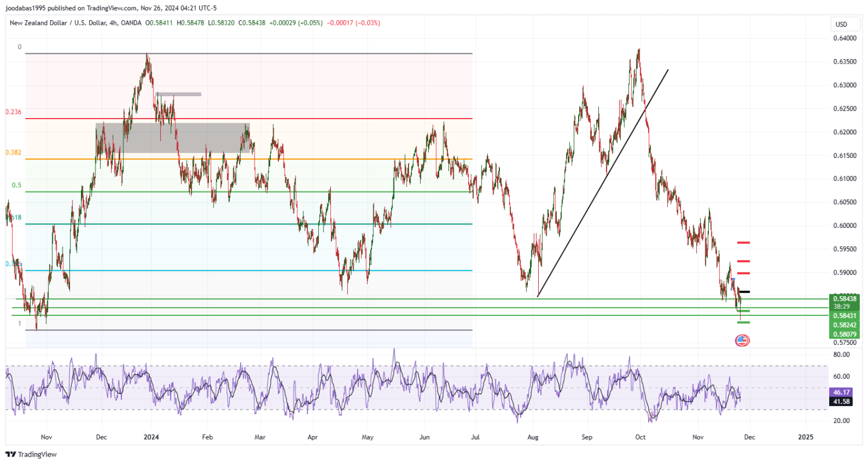Click the open value O0.58411

[x=160, y=23]
